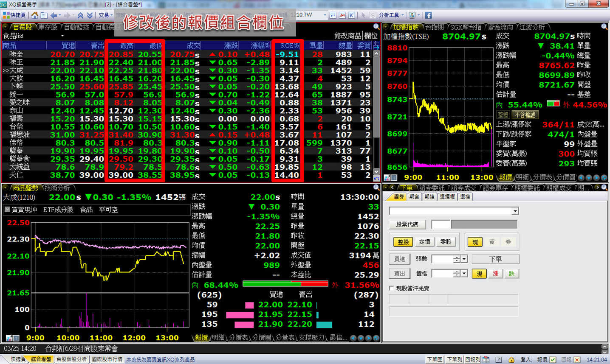Click the inner/outer volume ratio bar
The image size is (610, 364).
[x=285, y=284]
